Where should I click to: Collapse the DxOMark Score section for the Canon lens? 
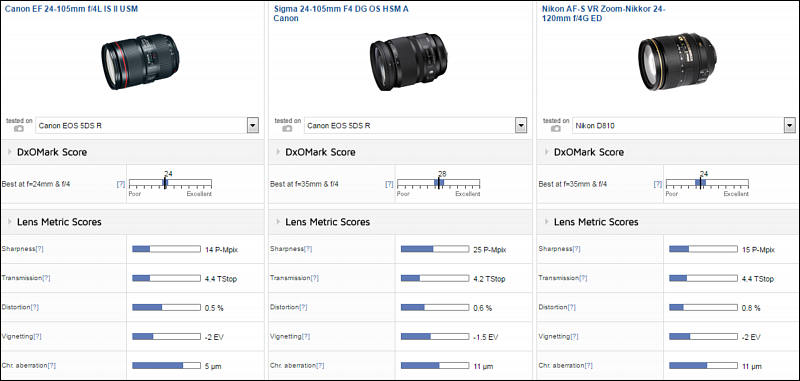point(10,152)
